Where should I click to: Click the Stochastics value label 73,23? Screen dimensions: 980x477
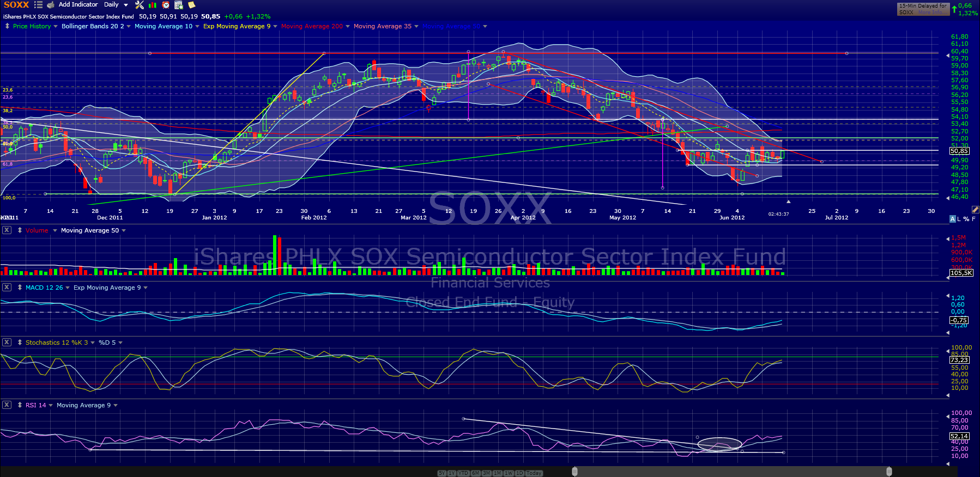point(959,360)
